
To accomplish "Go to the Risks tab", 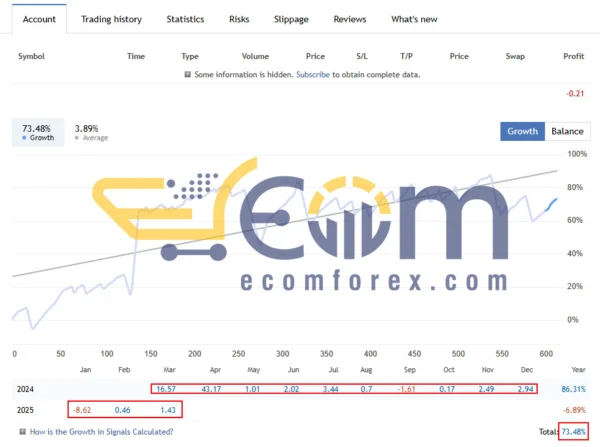I will [x=239, y=19].
